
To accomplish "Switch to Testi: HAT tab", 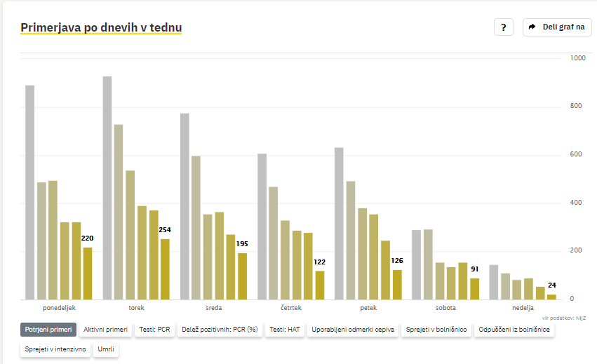I will 285,330.
